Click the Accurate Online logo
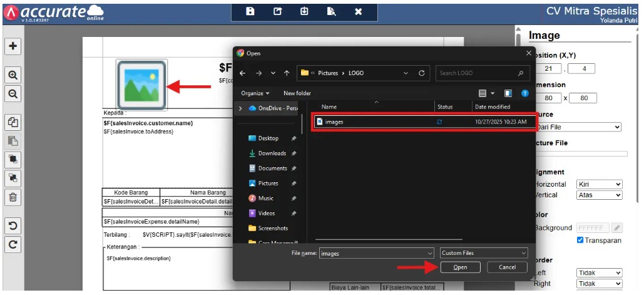Image resolution: width=644 pixels, height=295 pixels. [53, 13]
